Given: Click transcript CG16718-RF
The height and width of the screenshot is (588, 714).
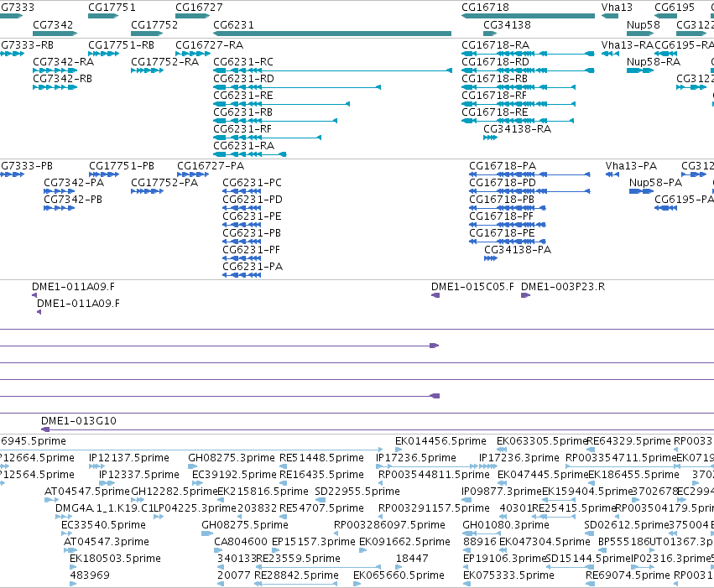Looking at the screenshot, I should (494, 96).
